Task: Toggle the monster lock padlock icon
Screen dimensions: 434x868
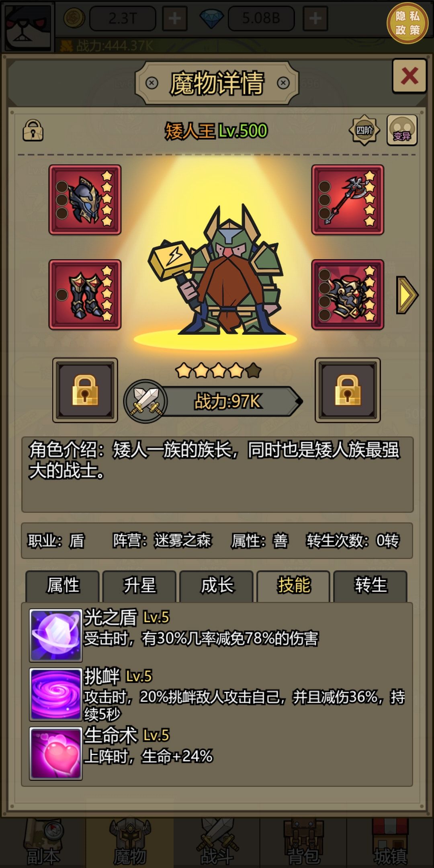Action: (x=33, y=130)
